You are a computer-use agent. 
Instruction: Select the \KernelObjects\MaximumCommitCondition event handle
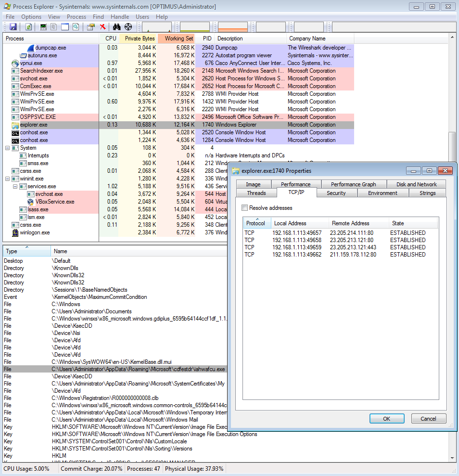click(115, 297)
